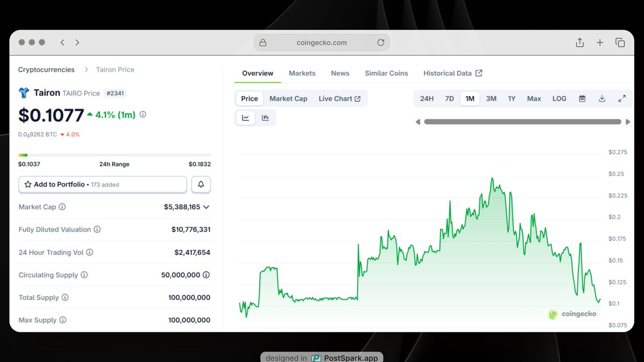Click the coingecko.com address bar
The image size is (644, 362).
[x=321, y=42]
